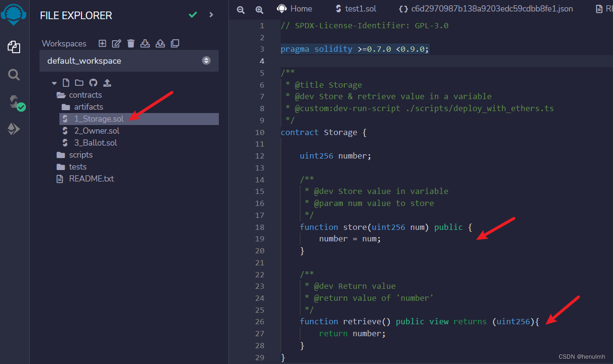Viewport: 613px width, 364px height.
Task: Create a new file with page icon
Action: click(66, 83)
